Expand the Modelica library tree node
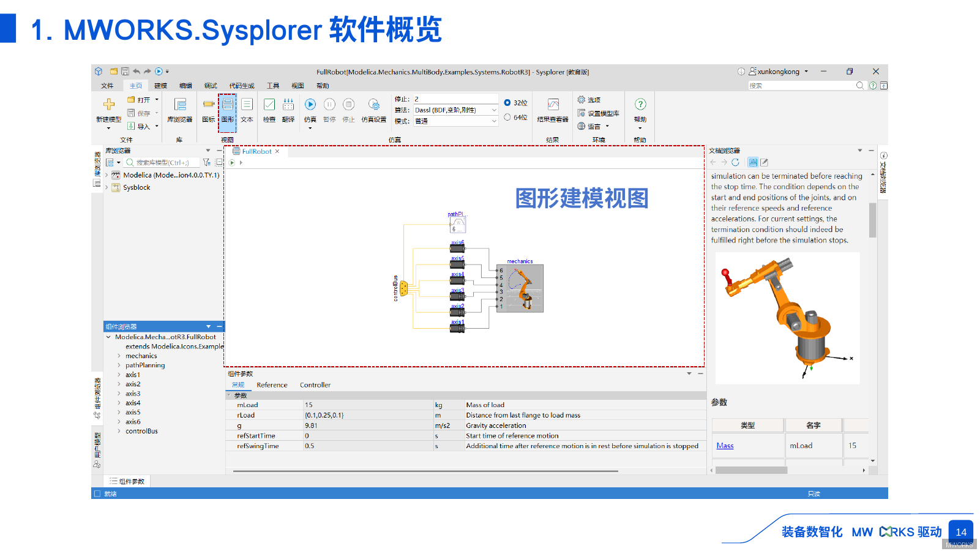Viewport: 980px width, 551px height. [x=107, y=174]
